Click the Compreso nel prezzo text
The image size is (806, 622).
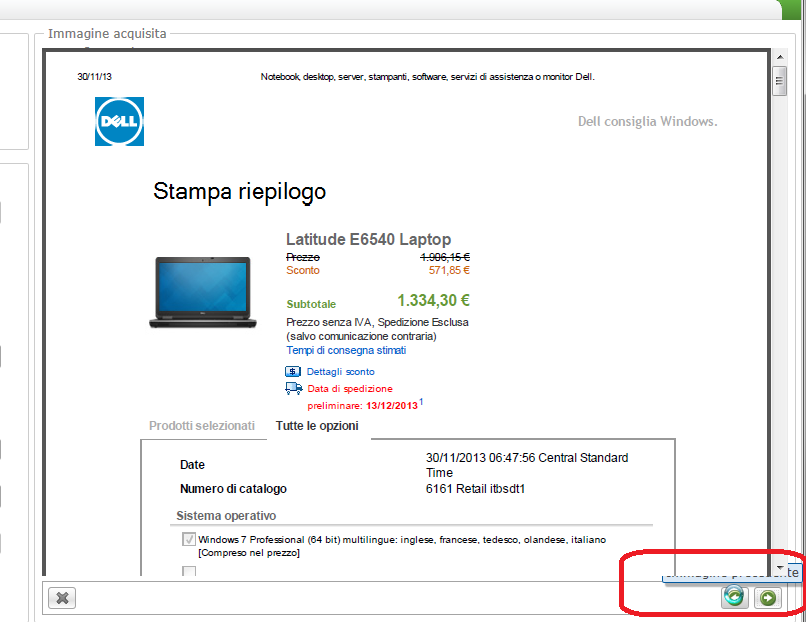[x=249, y=553]
